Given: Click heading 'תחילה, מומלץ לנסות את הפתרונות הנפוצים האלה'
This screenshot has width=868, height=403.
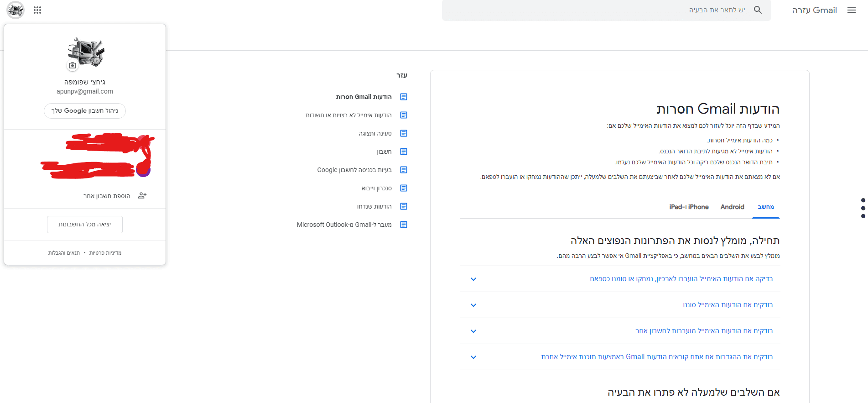Looking at the screenshot, I should coord(675,241).
